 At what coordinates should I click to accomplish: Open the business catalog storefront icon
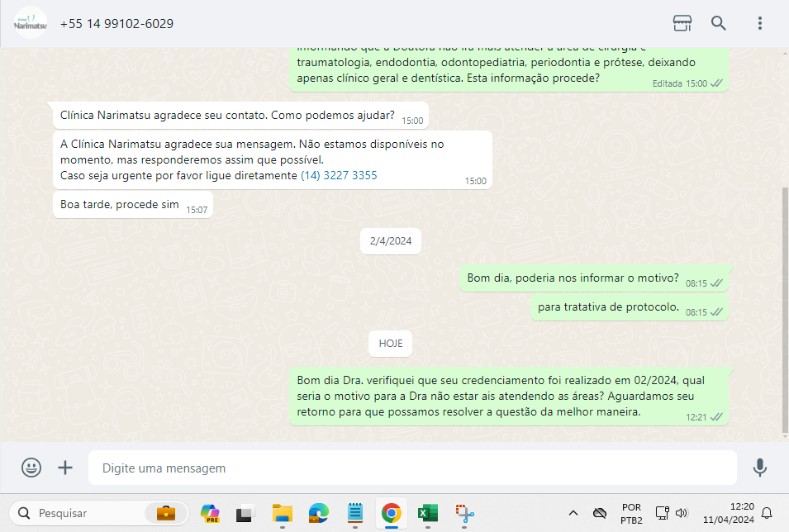[682, 23]
